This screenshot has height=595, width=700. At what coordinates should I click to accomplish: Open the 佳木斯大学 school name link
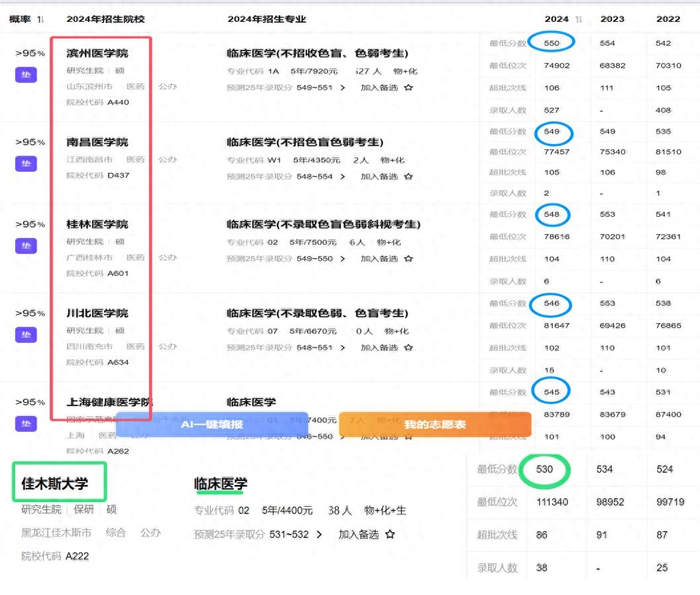tap(54, 484)
